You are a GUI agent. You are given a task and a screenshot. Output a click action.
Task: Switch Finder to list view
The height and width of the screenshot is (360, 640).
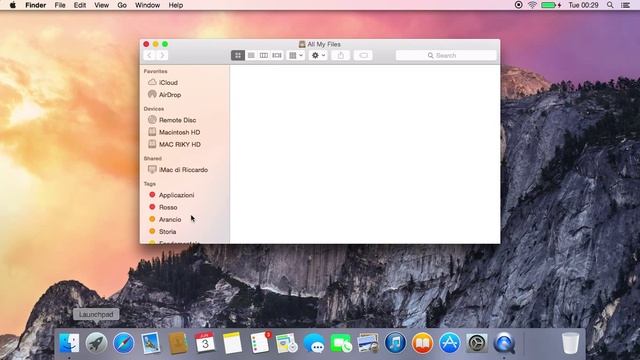(251, 55)
